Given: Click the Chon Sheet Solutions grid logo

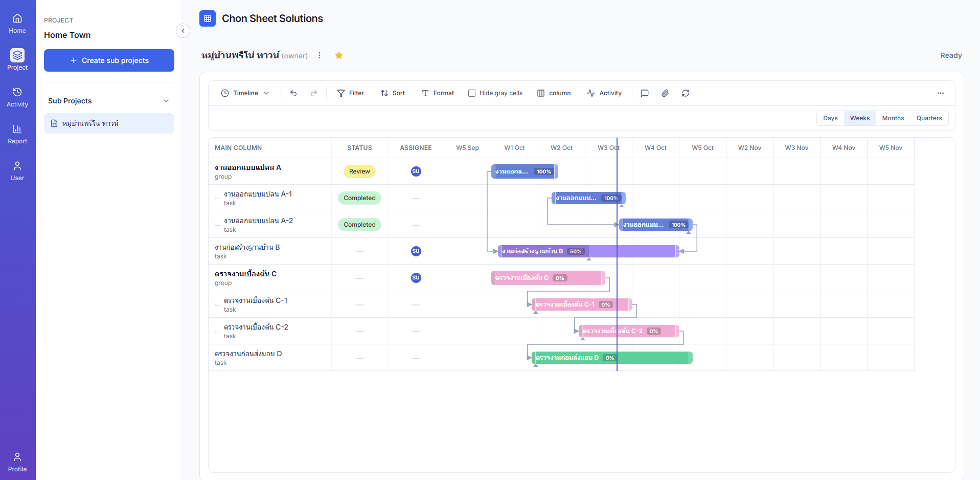Looking at the screenshot, I should (208, 18).
